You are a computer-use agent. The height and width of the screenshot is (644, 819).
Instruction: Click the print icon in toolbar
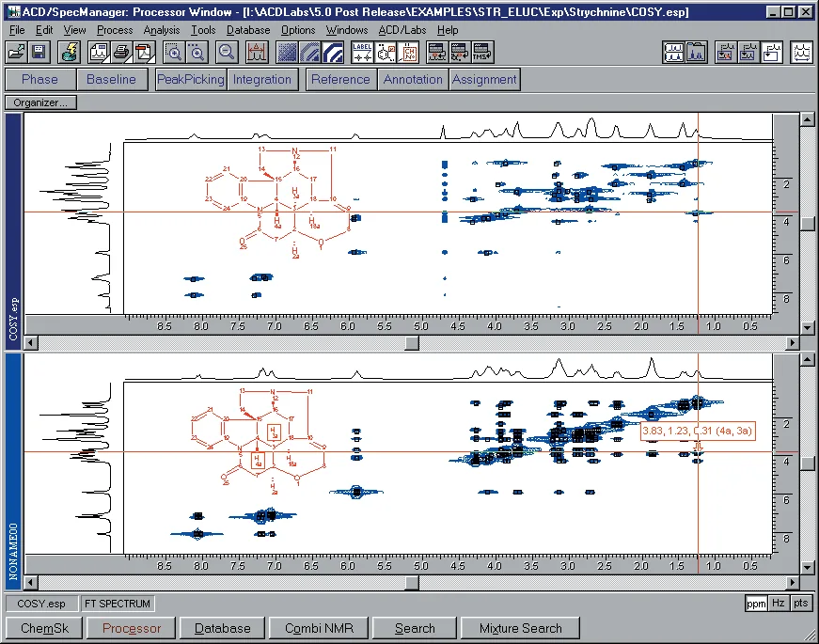[121, 53]
